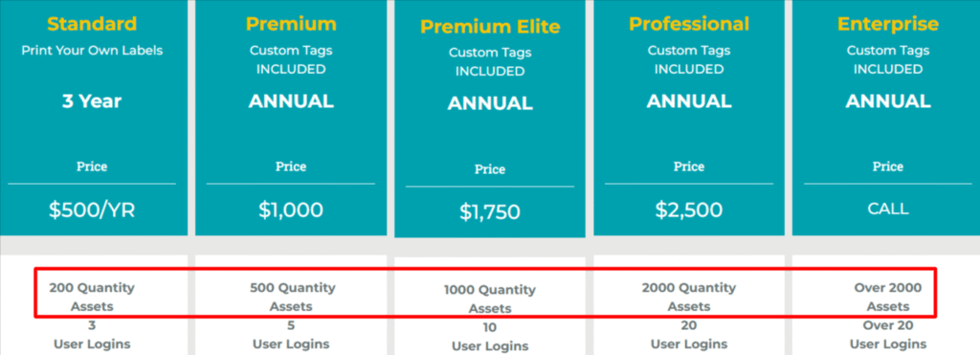Click Print Your Own Labels text
The height and width of the screenshot is (355, 980).
(x=92, y=51)
